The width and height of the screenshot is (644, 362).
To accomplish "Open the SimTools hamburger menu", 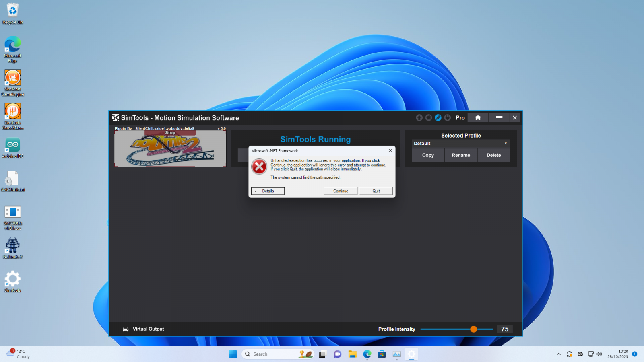I will 499,117.
